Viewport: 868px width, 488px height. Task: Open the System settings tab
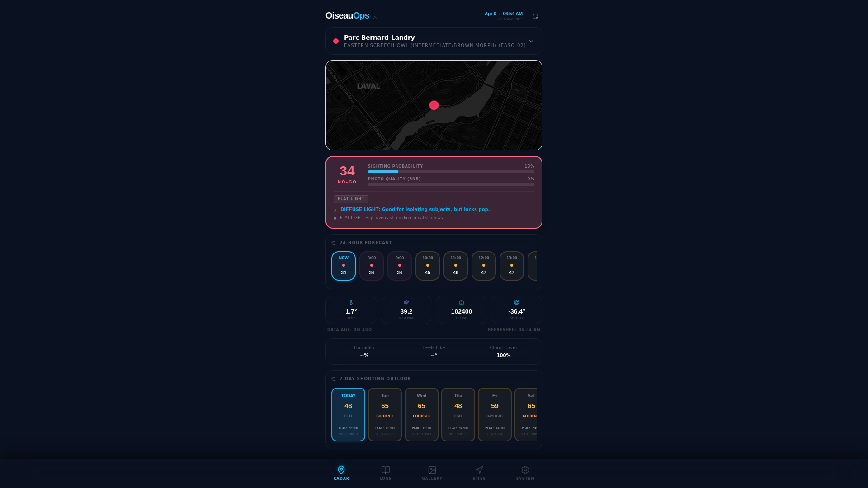525,473
